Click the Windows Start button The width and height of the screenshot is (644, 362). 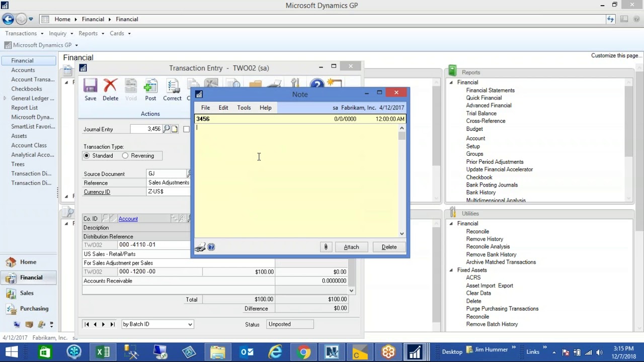click(12, 352)
